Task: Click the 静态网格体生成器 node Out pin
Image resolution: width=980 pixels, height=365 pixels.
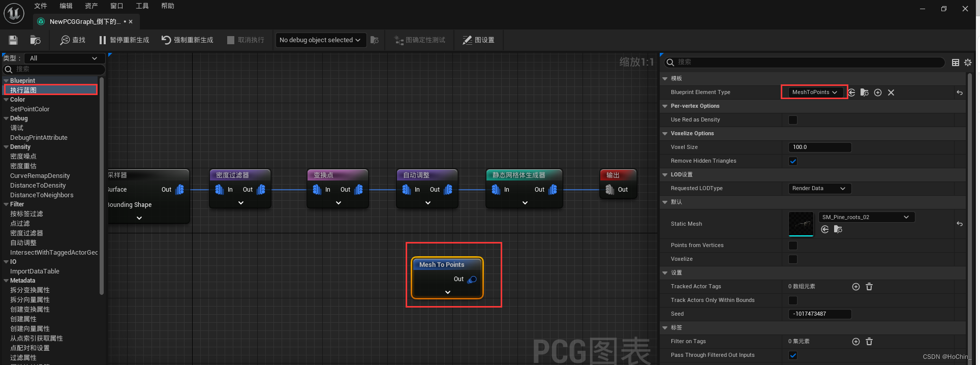Action: point(553,190)
